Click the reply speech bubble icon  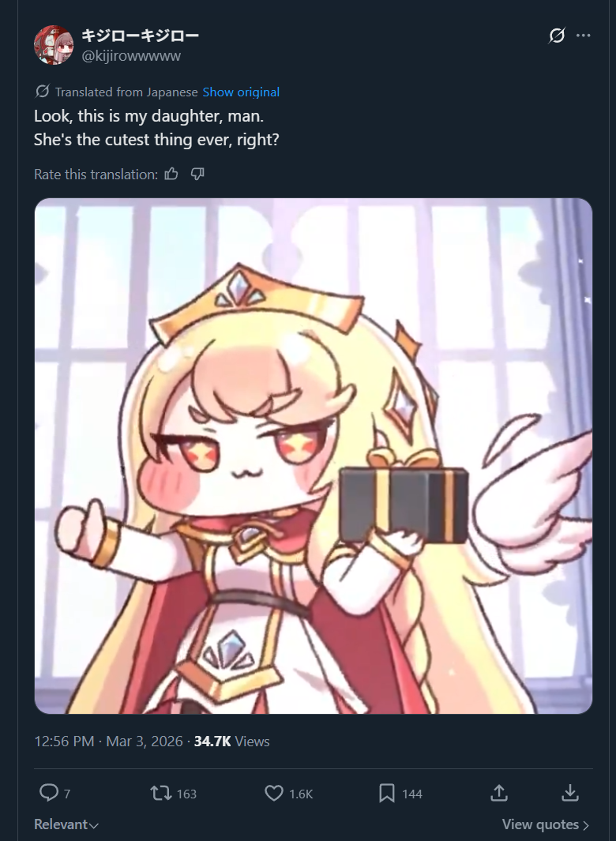tap(49, 793)
